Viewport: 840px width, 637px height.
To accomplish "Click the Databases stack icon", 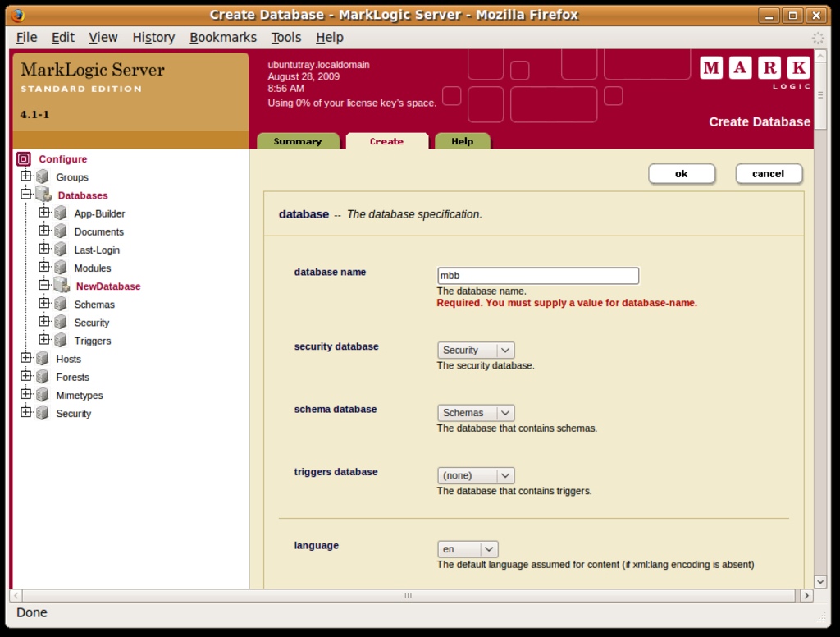I will tap(43, 195).
